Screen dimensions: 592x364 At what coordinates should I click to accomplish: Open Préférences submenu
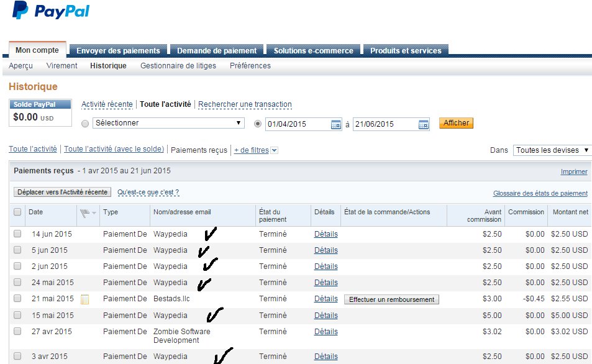250,66
